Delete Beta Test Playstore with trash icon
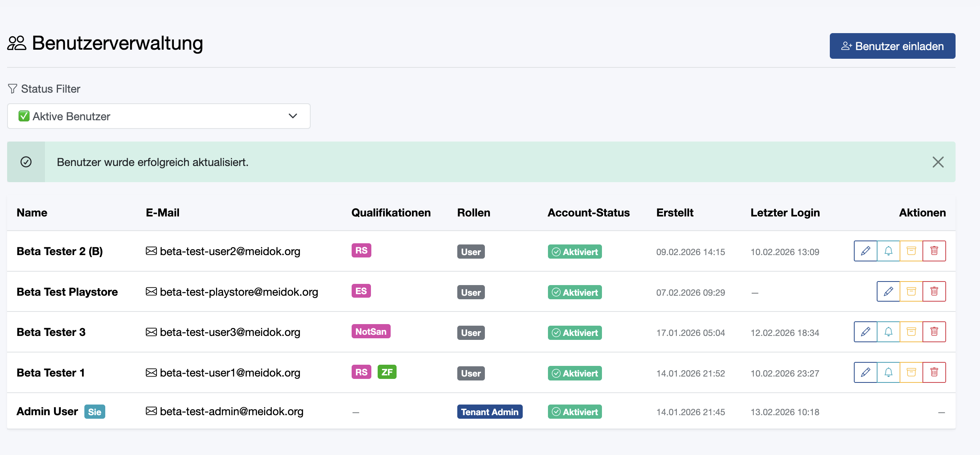Image resolution: width=980 pixels, height=455 pixels. click(x=934, y=291)
